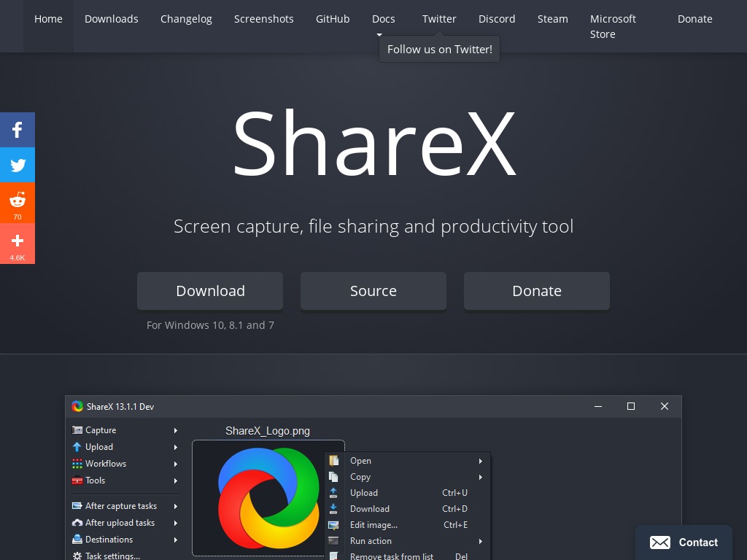Image resolution: width=747 pixels, height=560 pixels.
Task: Click the After capture tasks icon
Action: tap(77, 506)
